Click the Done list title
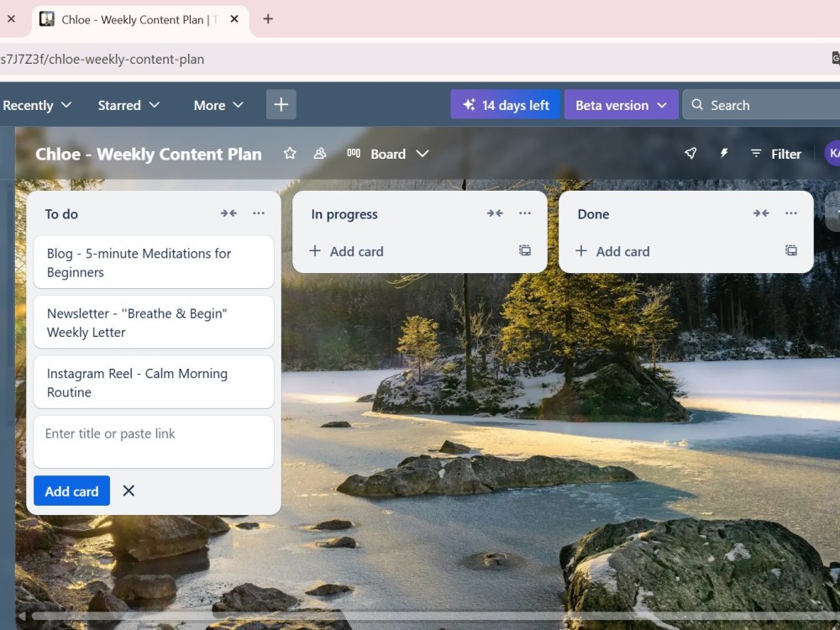 tap(593, 213)
